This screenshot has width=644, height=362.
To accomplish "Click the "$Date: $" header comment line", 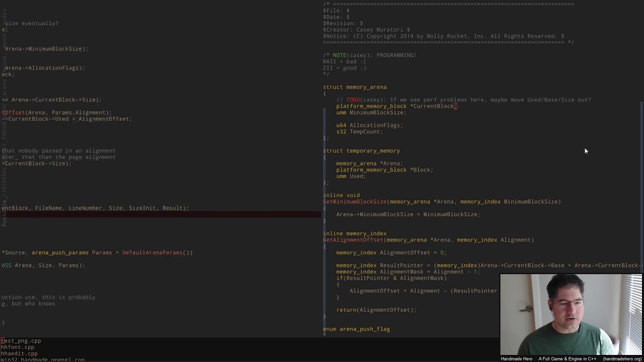I will [x=336, y=17].
